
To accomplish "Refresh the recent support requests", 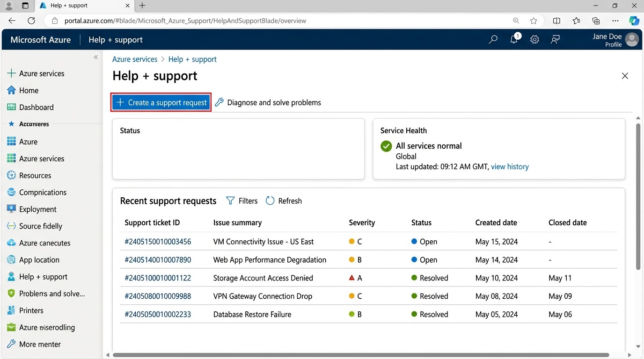I will coord(284,201).
